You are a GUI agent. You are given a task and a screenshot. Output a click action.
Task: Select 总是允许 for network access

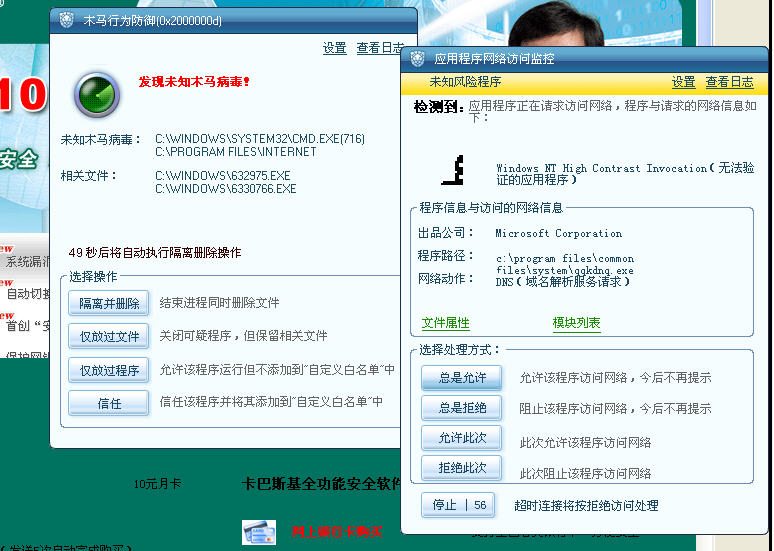coord(462,378)
